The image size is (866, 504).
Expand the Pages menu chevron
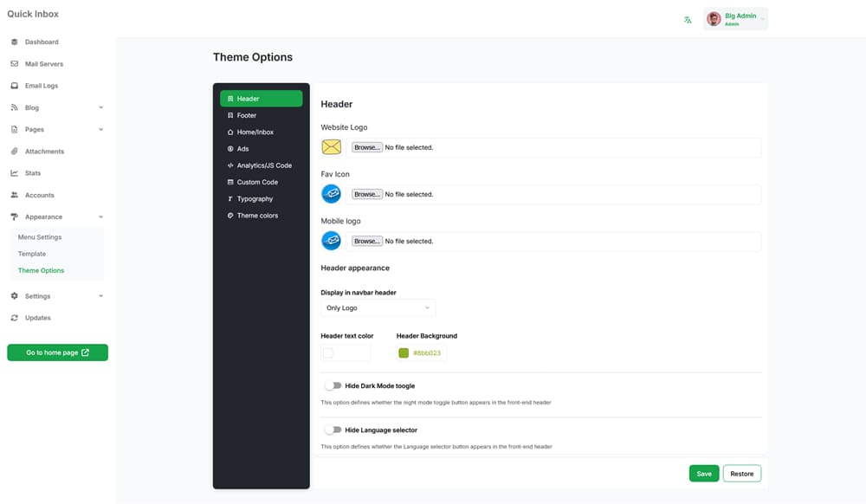click(101, 129)
